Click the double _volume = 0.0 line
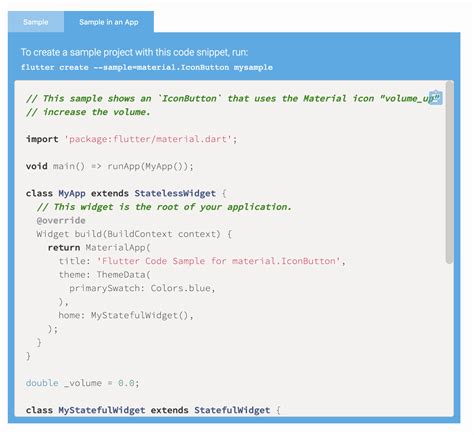 [82, 383]
